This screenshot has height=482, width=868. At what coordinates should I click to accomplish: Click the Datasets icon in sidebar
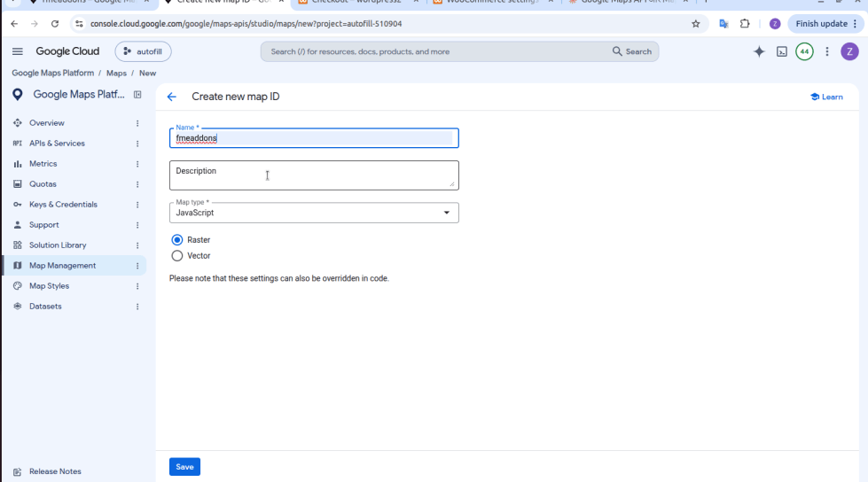pyautogui.click(x=18, y=306)
